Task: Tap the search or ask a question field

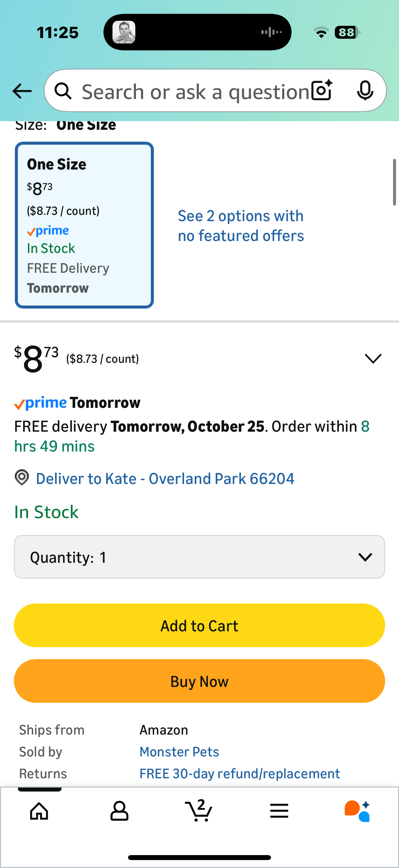Action: [x=195, y=91]
